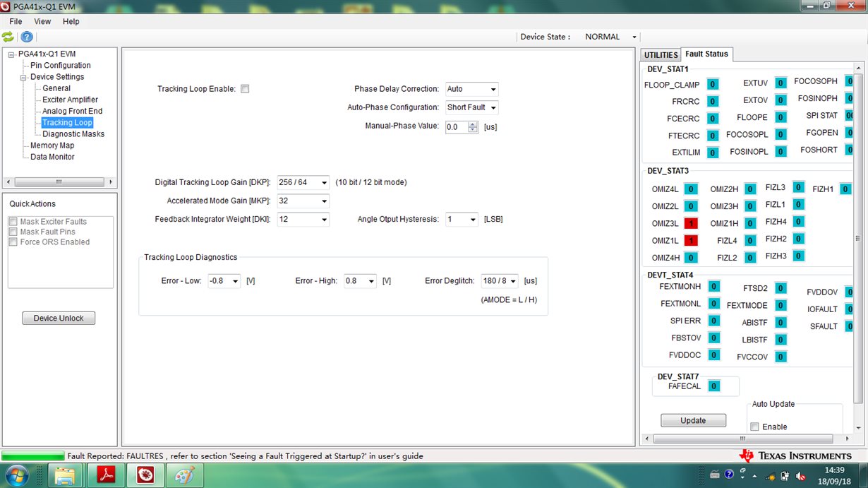Click the Device Unlock button

pos(59,319)
